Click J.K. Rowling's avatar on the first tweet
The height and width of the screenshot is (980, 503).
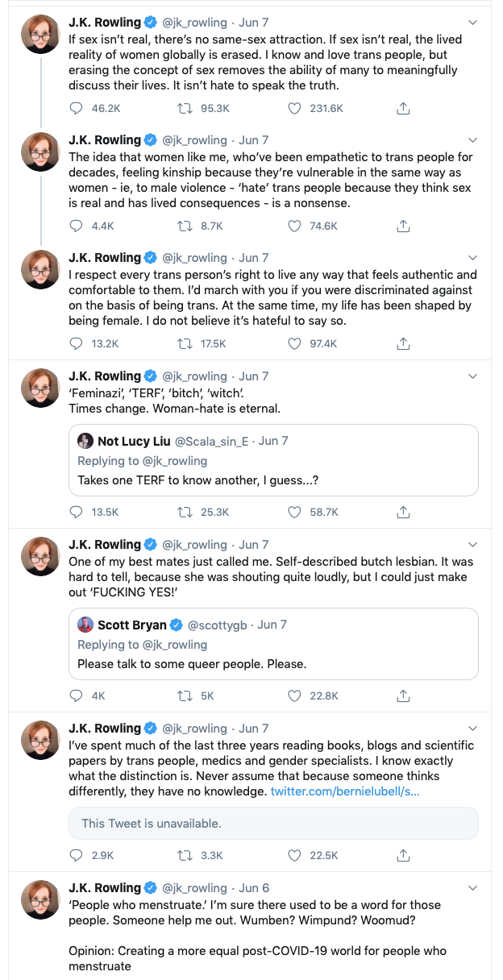tap(39, 34)
